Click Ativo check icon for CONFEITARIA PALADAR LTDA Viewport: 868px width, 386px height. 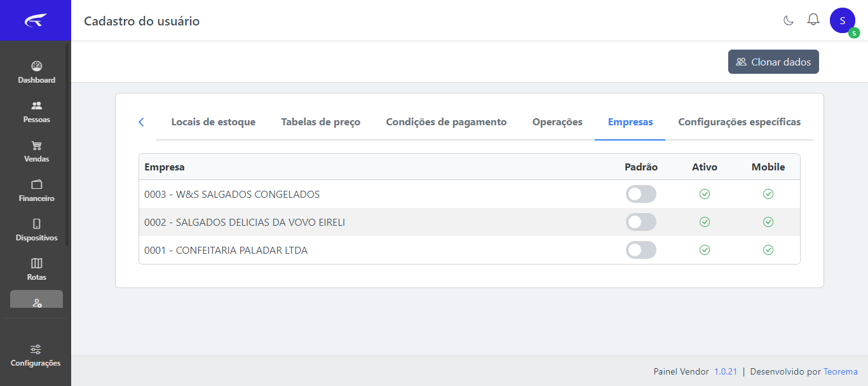[705, 250]
